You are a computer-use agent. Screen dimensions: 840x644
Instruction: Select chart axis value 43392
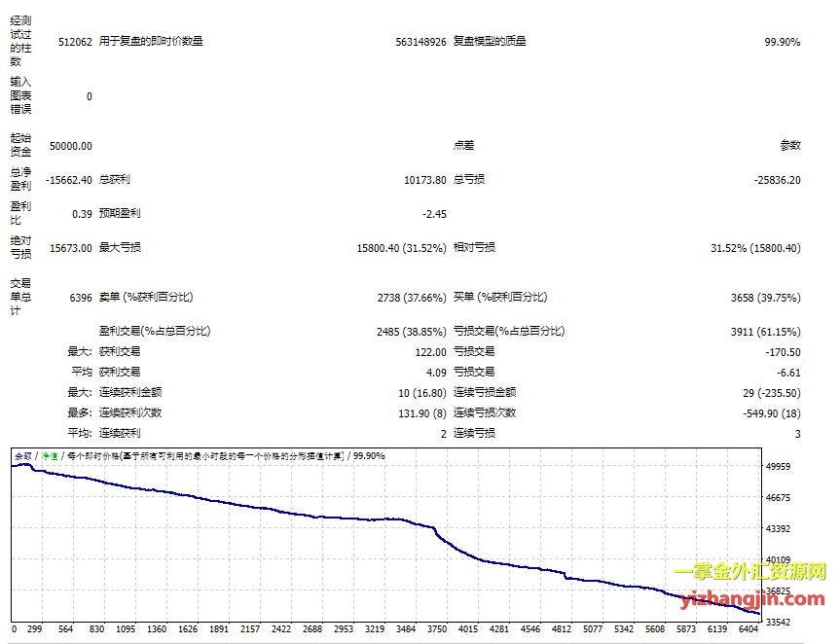(778, 529)
